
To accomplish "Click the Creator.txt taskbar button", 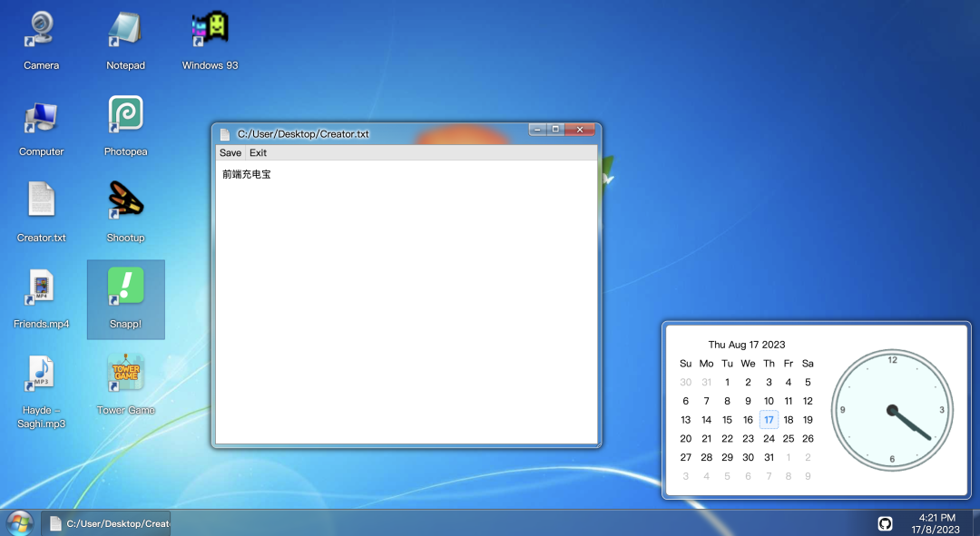I will tap(106, 523).
